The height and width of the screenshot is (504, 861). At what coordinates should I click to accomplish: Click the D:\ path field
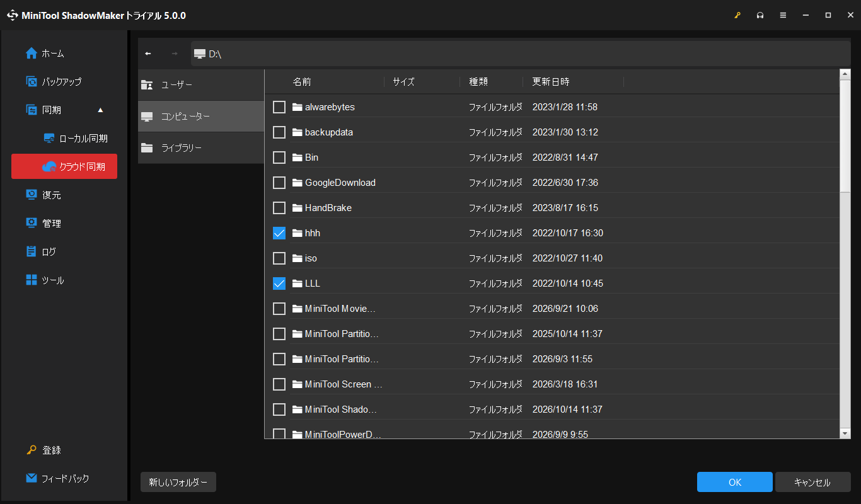click(521, 54)
